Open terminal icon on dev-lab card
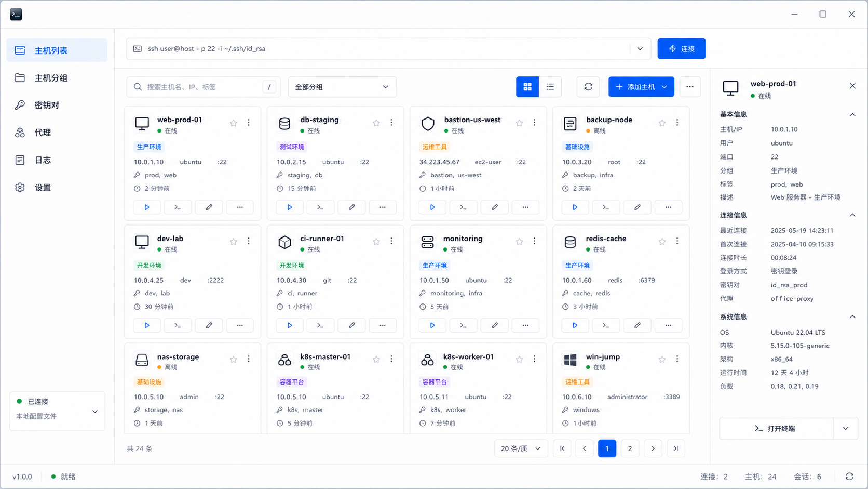Viewport: 868px width, 489px height. [x=178, y=325]
